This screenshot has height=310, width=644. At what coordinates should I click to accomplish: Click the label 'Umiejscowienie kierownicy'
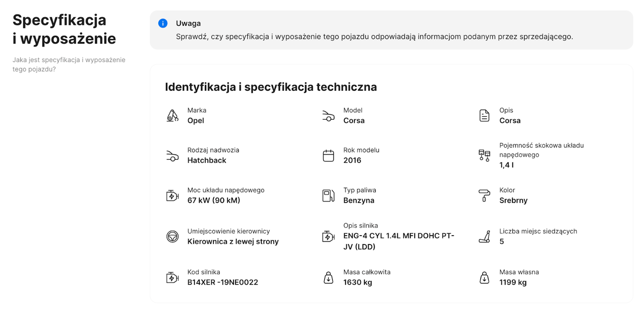228,231
